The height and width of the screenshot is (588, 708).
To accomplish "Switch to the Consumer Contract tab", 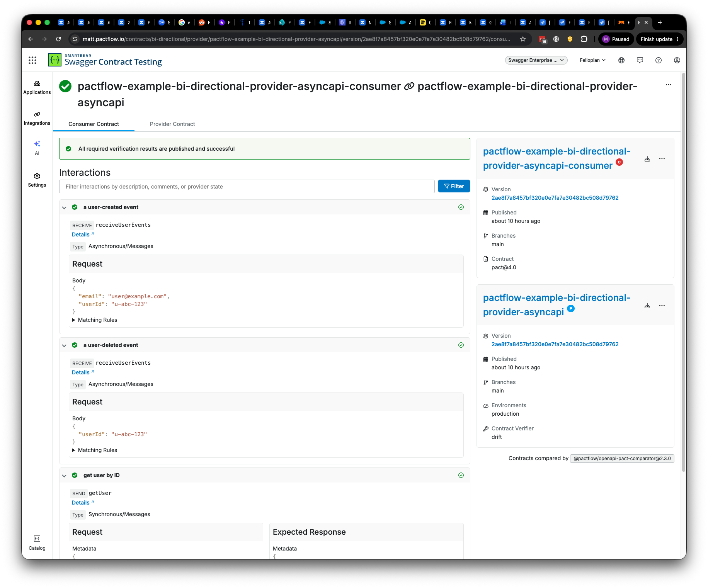I will coord(94,124).
